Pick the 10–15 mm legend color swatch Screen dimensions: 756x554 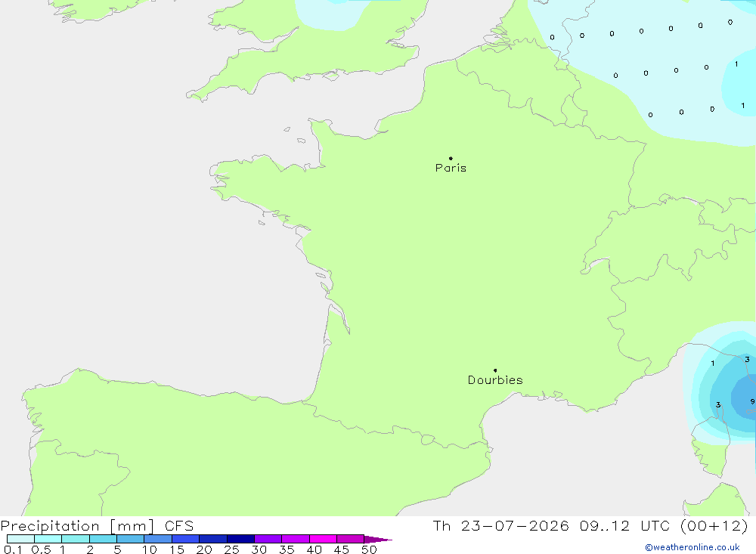coord(158,539)
